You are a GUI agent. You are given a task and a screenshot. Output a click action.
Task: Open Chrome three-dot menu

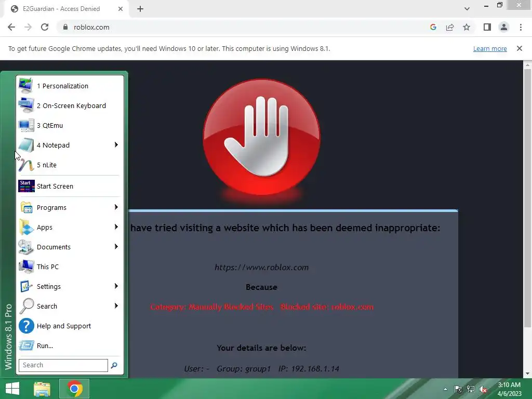(x=521, y=27)
